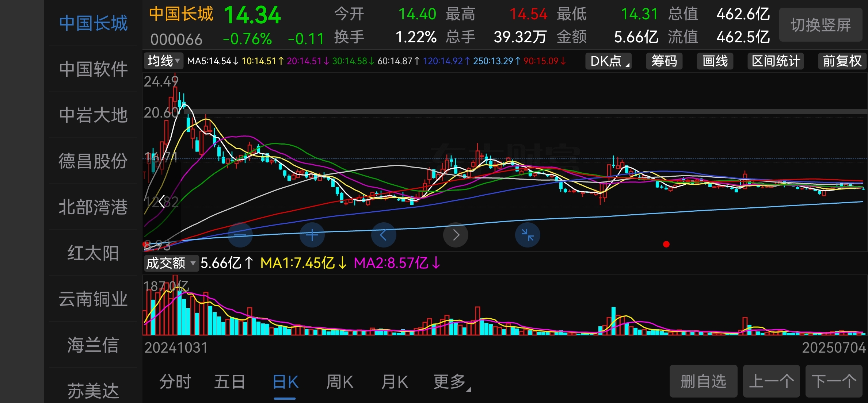
Task: Select 中国长城 in the stock list
Action: coord(93,23)
